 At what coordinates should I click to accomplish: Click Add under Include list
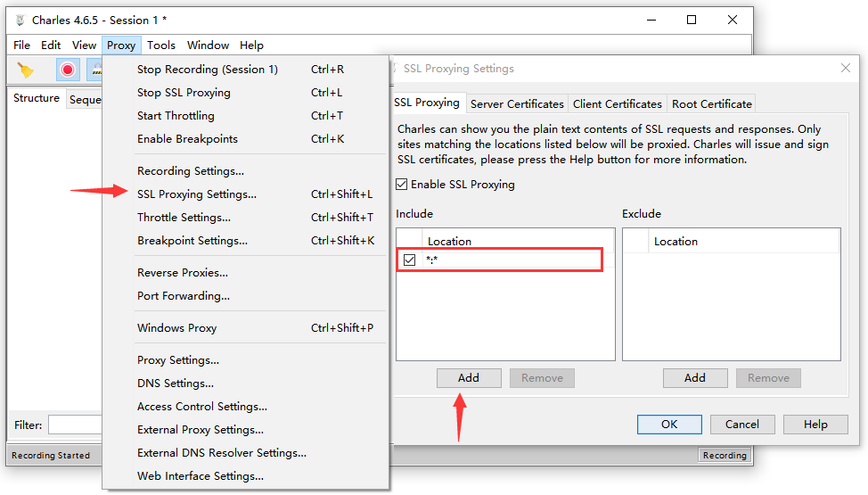click(469, 378)
